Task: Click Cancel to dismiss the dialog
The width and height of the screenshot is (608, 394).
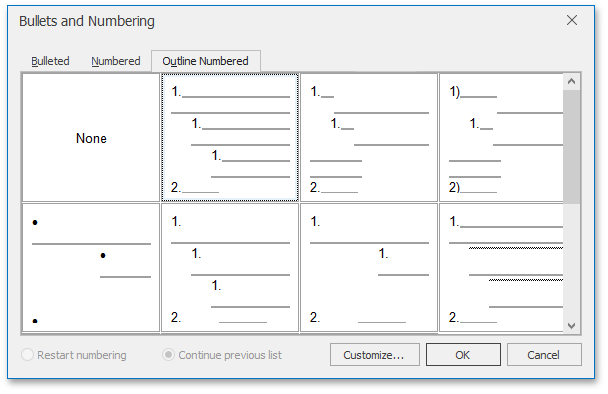Action: (x=544, y=354)
